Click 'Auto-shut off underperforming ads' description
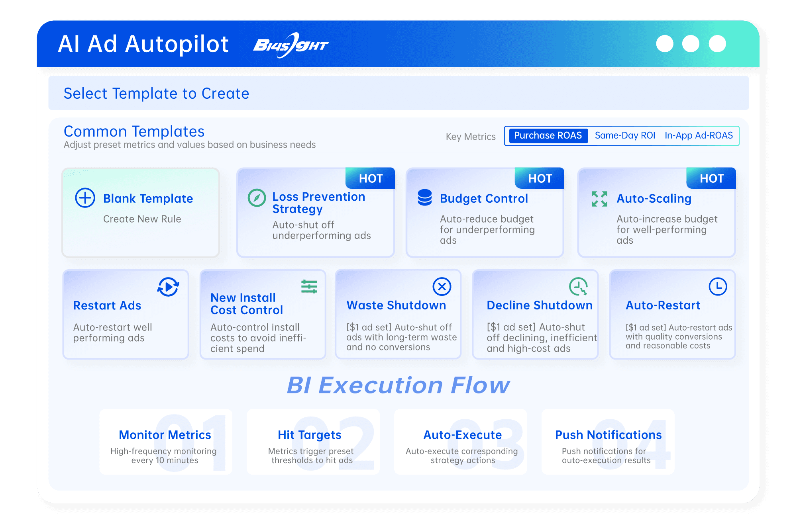The width and height of the screenshot is (797, 532). pyautogui.click(x=322, y=230)
